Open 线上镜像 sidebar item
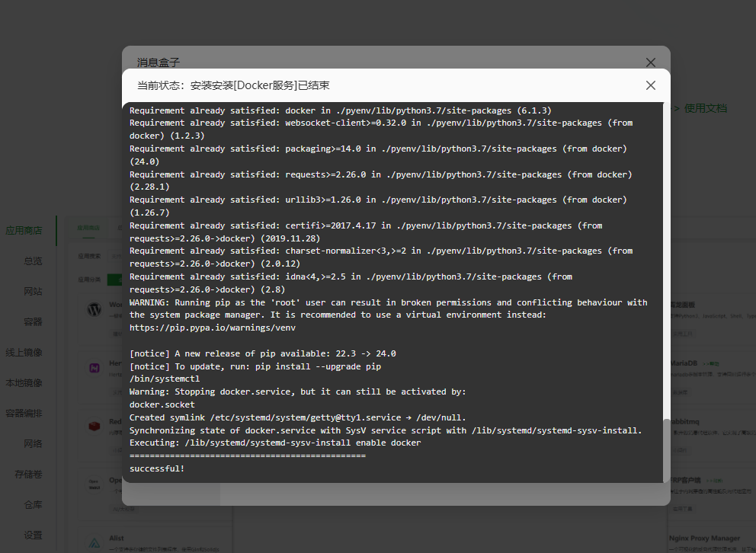The width and height of the screenshot is (756, 553). click(x=24, y=353)
